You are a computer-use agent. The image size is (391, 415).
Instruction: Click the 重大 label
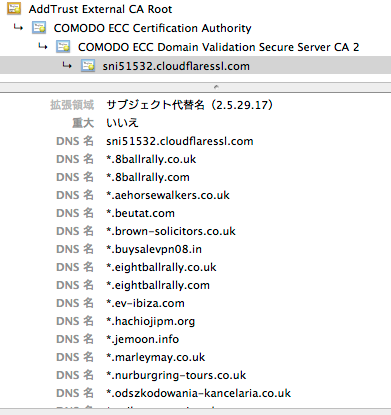pyautogui.click(x=83, y=123)
